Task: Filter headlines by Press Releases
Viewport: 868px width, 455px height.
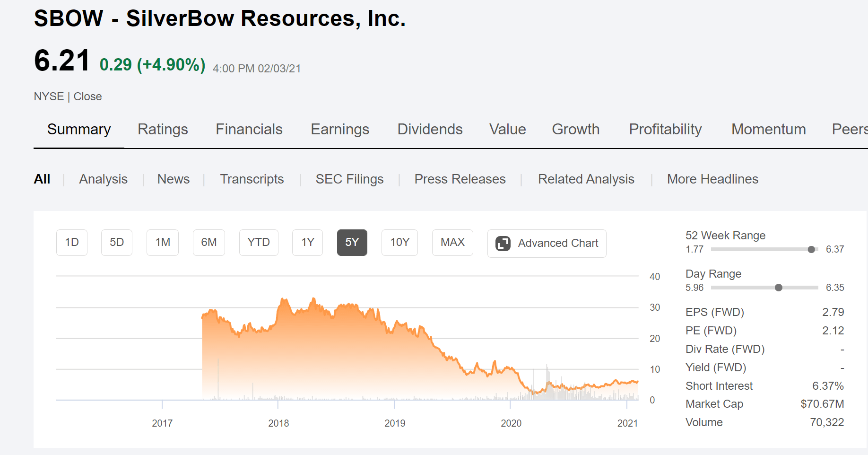Action: 460,179
